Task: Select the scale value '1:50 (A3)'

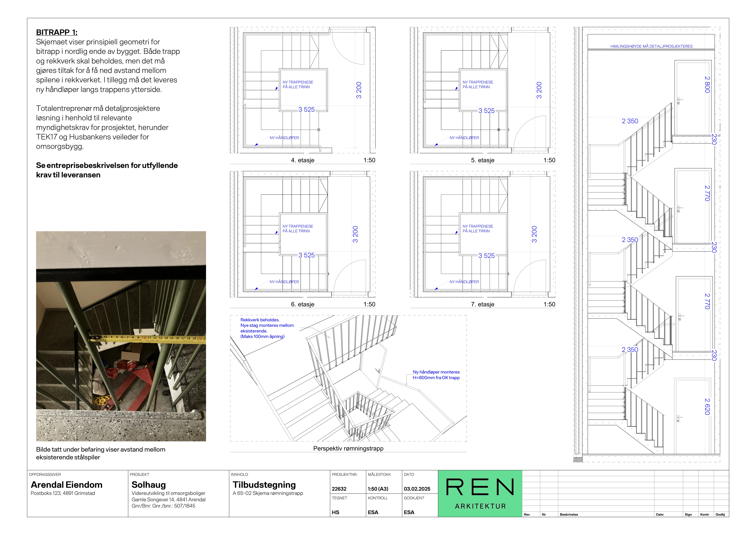Action: (x=378, y=489)
